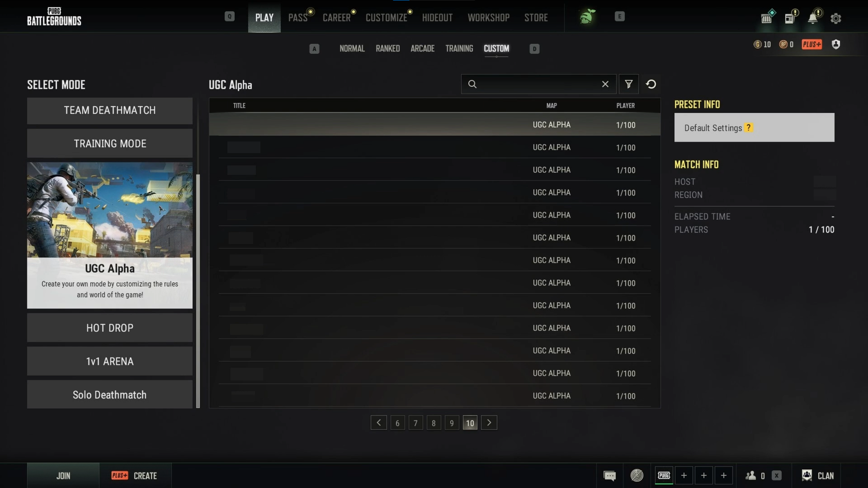Sort by the MAP column header
The image size is (868, 488).
pyautogui.click(x=552, y=105)
